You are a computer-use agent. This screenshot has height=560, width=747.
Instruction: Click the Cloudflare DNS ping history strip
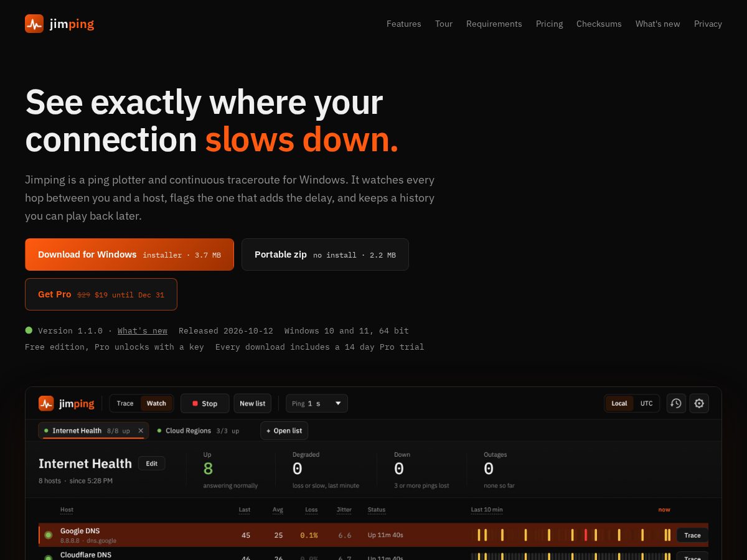[x=571, y=557]
